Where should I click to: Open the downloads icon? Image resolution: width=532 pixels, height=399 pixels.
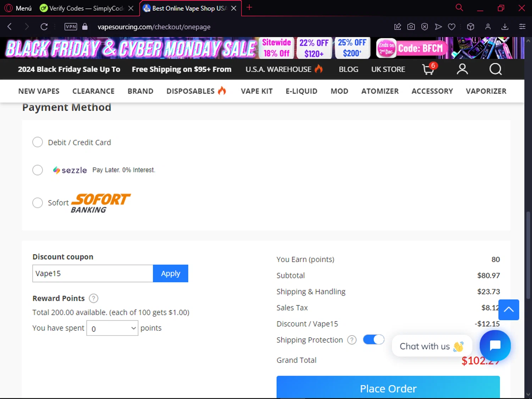[x=505, y=27]
